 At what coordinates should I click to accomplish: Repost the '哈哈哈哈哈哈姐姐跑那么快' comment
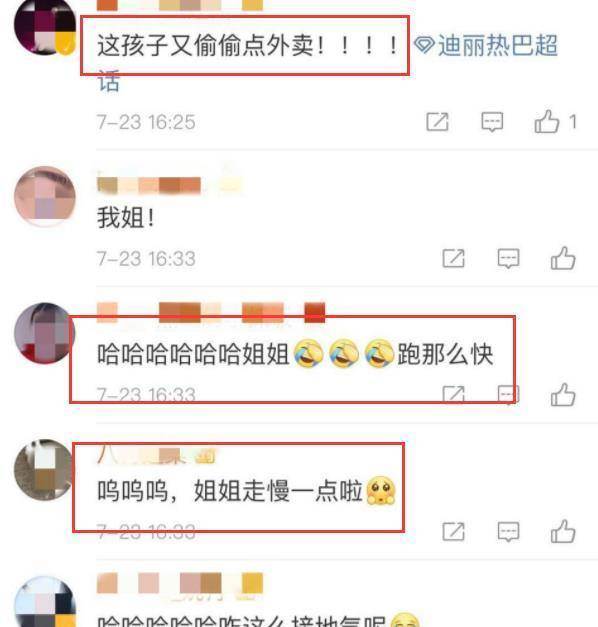[x=454, y=395]
